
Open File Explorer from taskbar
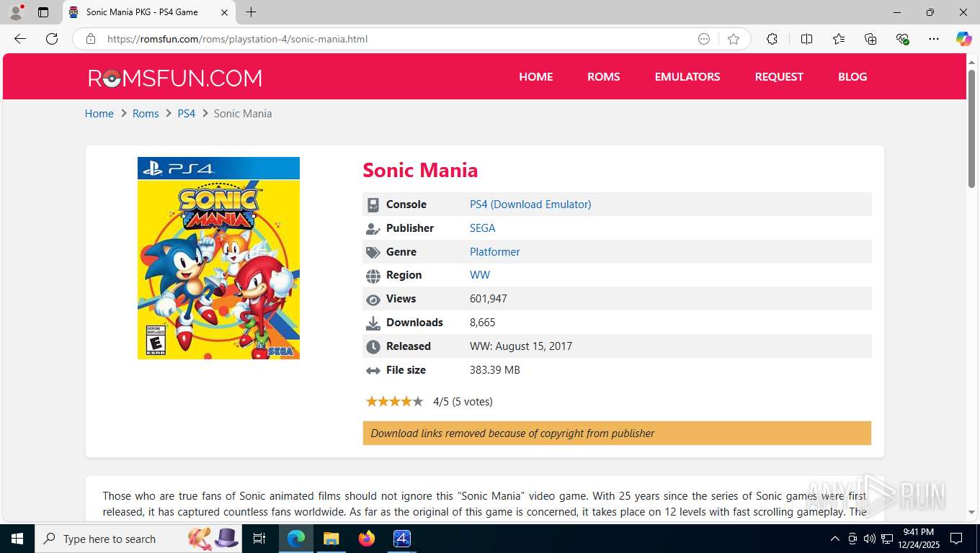click(331, 539)
